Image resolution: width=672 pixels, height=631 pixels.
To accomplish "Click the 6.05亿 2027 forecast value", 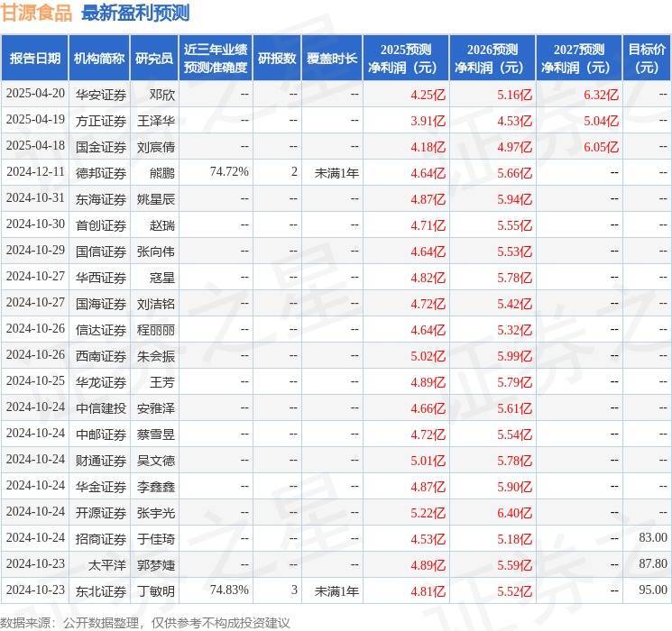I will tap(601, 147).
